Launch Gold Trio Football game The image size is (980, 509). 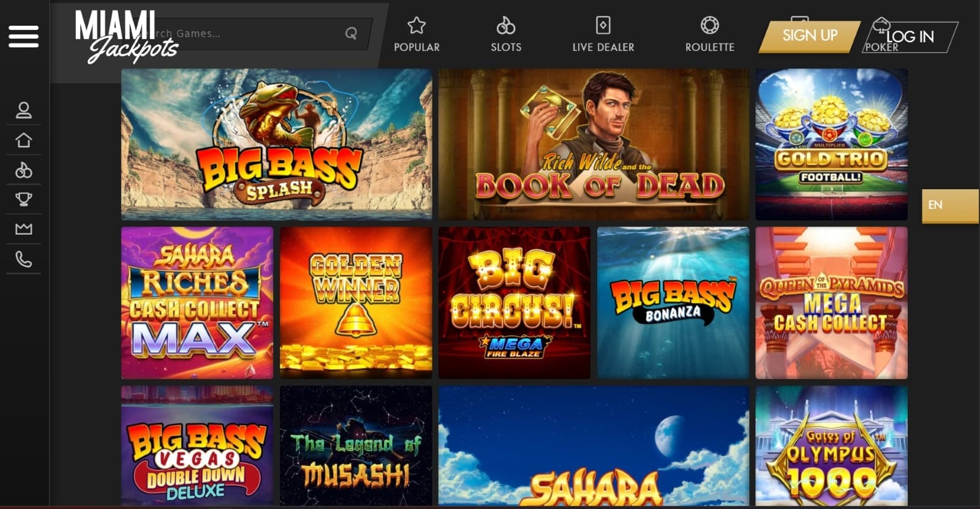point(831,145)
